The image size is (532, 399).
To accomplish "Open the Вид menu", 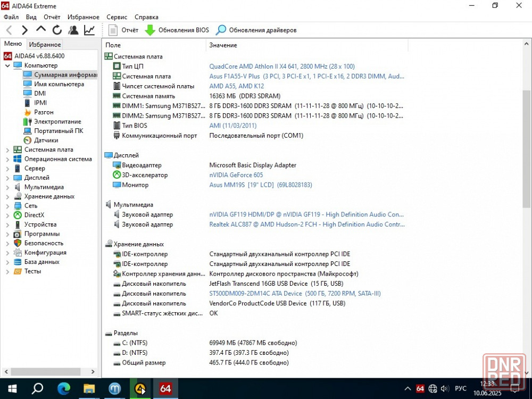I will click(x=31, y=17).
